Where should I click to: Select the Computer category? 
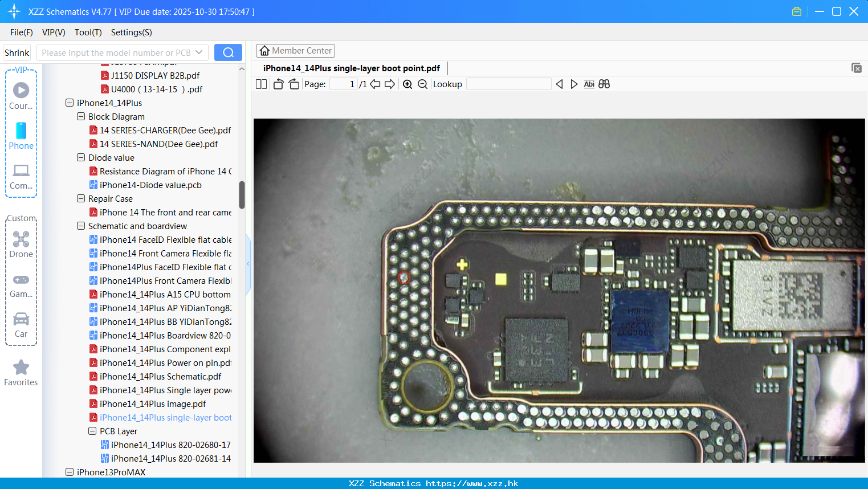click(x=21, y=177)
